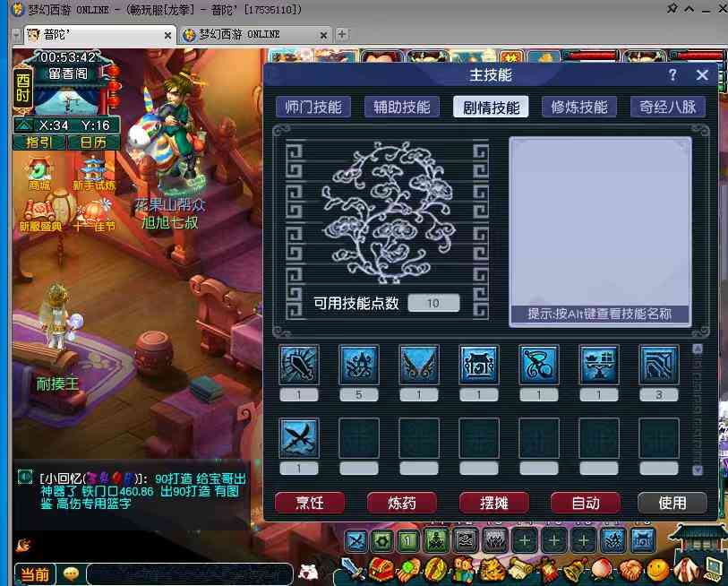The height and width of the screenshot is (586, 728).
Task: Click the peach icon in the bottom bar
Action: (x=603, y=570)
